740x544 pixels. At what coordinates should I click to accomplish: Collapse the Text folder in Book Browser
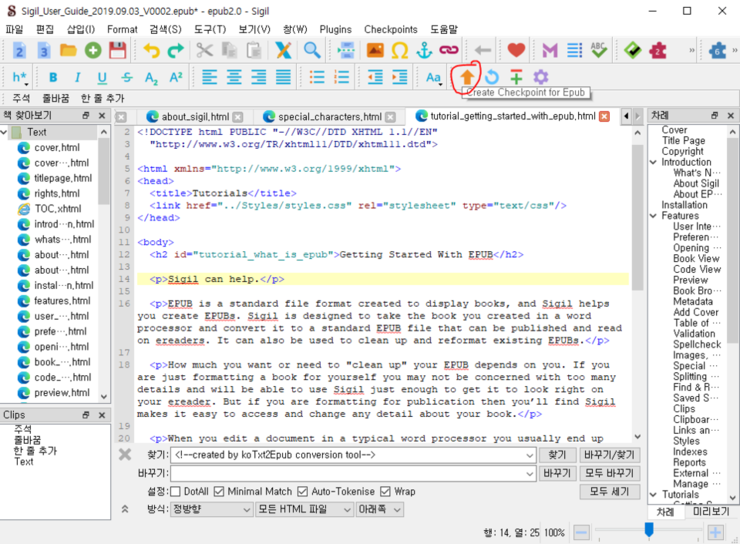pyautogui.click(x=4, y=132)
